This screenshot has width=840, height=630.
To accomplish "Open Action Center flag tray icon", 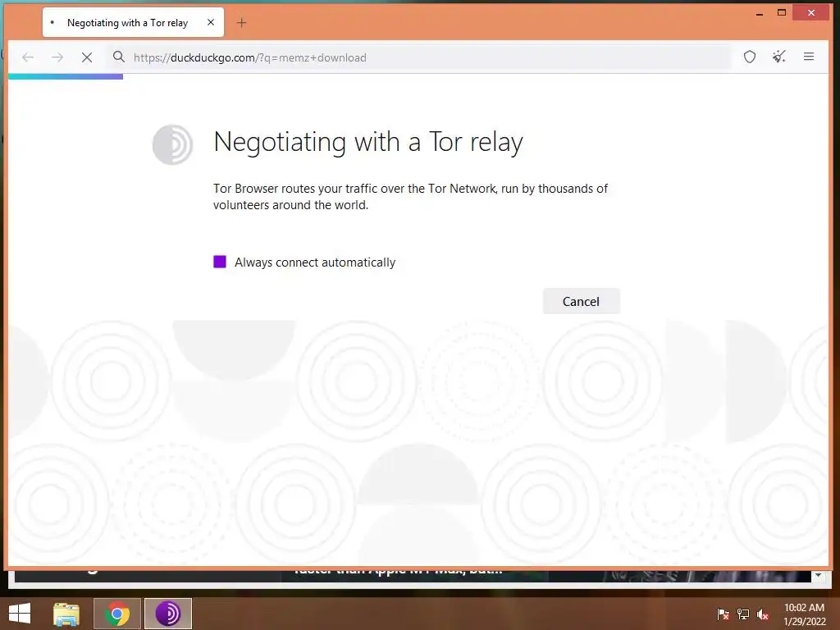I will tap(724, 614).
